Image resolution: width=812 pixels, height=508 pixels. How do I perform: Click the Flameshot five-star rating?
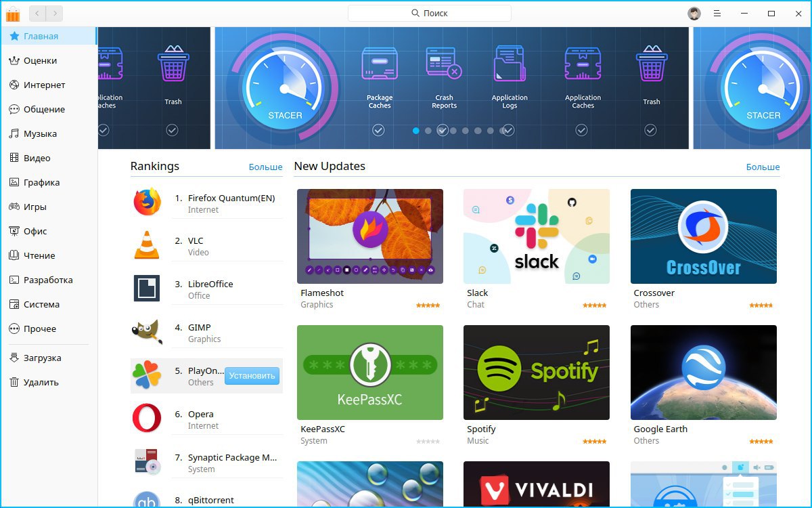pos(428,305)
